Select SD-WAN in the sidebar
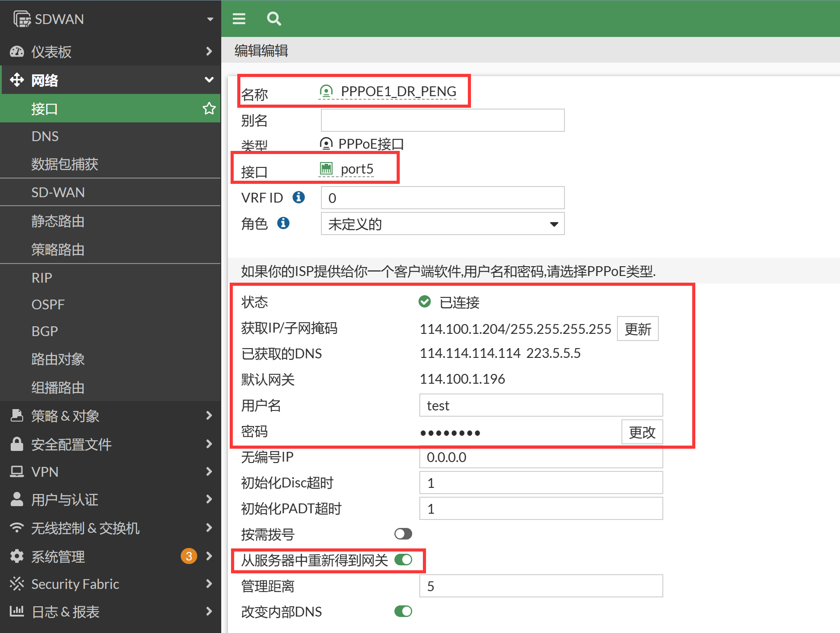The height and width of the screenshot is (633, 840). point(58,192)
